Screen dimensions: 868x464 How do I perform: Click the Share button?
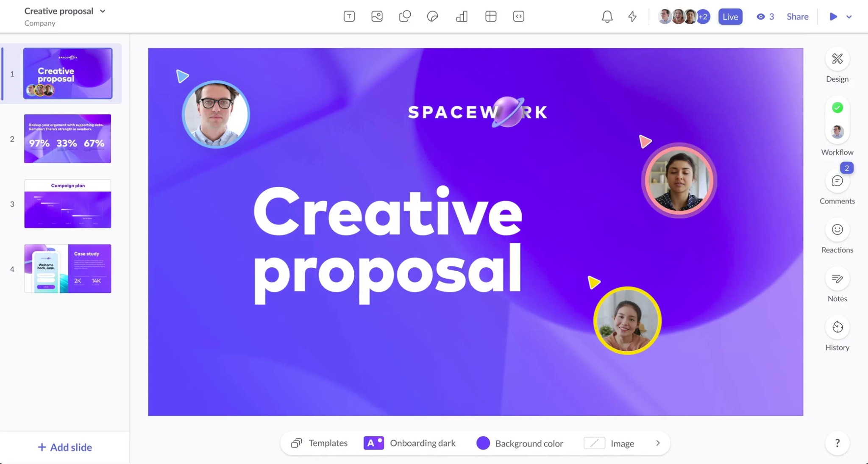(798, 16)
